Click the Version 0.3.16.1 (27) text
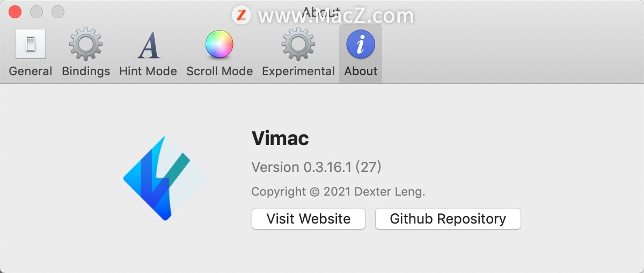 point(316,167)
